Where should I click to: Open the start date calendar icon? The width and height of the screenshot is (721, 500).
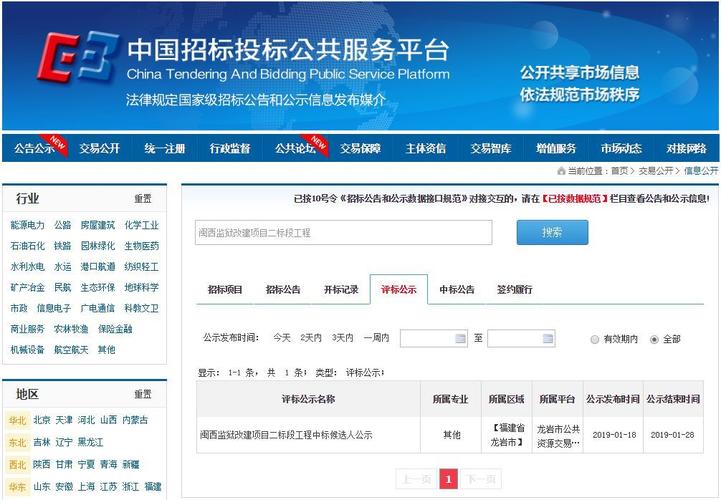pyautogui.click(x=460, y=339)
